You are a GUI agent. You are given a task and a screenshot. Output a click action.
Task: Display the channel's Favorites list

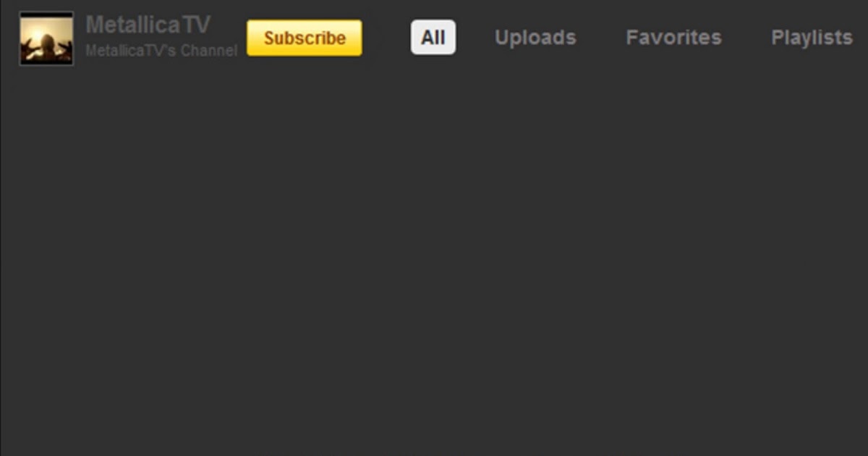[x=673, y=38]
